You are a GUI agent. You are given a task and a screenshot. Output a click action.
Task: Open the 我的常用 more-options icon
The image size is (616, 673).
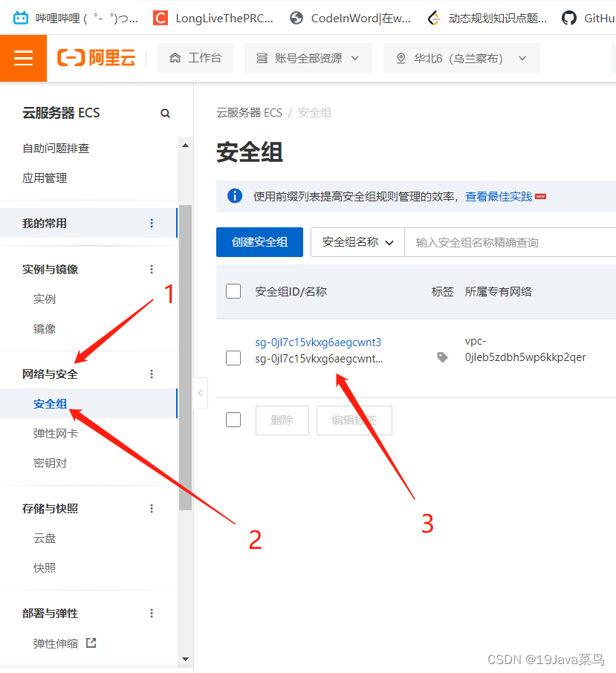pyautogui.click(x=152, y=222)
